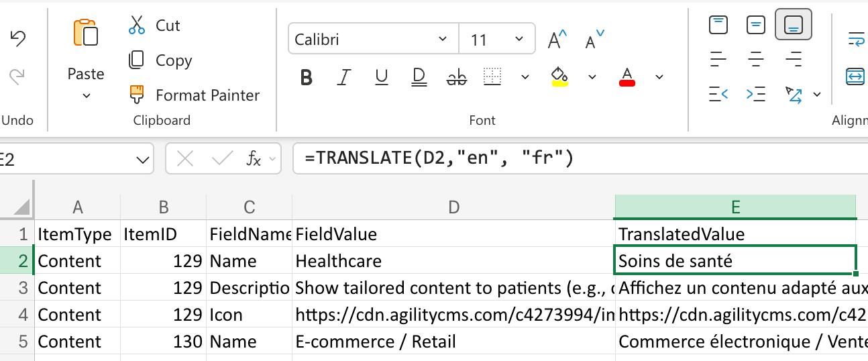The height and width of the screenshot is (361, 868).
Task: Activate the Format Painter
Action: click(x=194, y=95)
